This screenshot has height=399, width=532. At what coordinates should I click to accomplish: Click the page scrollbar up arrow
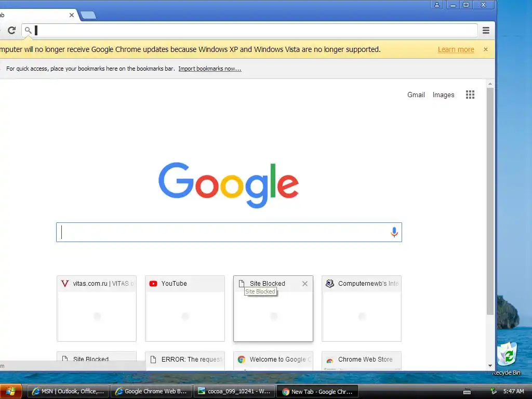[x=490, y=84]
